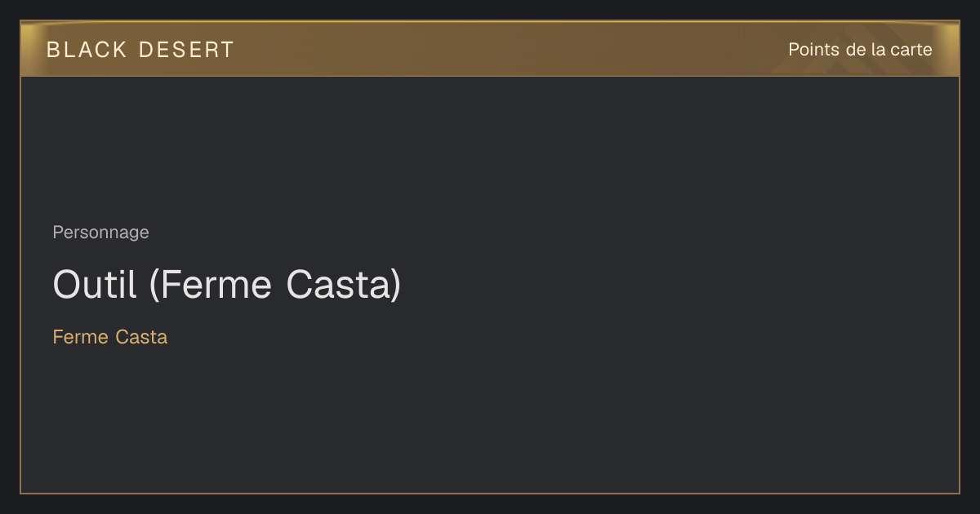Click the word DESERT in the header
Image resolution: width=980 pixels, height=514 pixels.
(186, 50)
